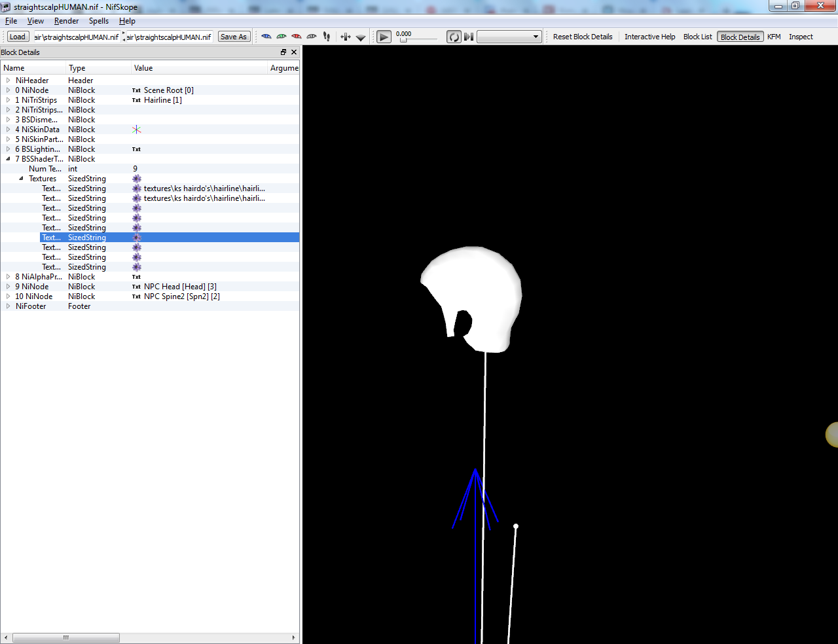The width and height of the screenshot is (838, 644).
Task: Open the File menu
Action: 11,21
